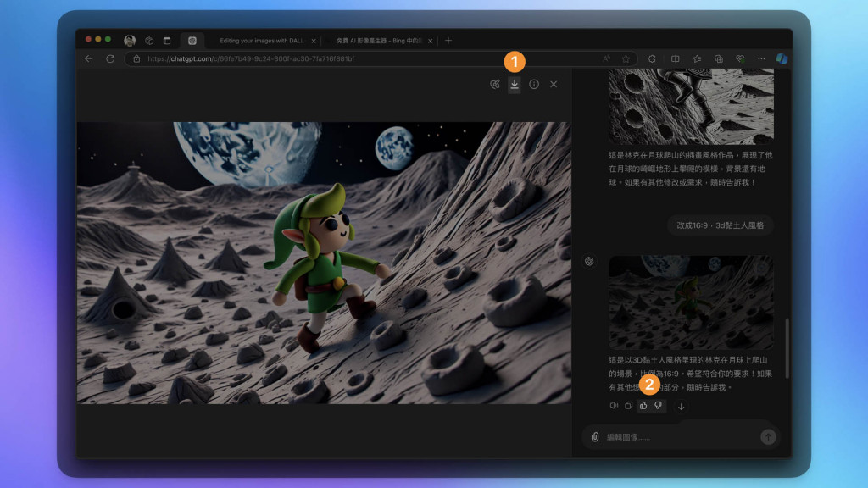
Task: Switch to Editing your images with DALL tab
Action: pyautogui.click(x=261, y=41)
